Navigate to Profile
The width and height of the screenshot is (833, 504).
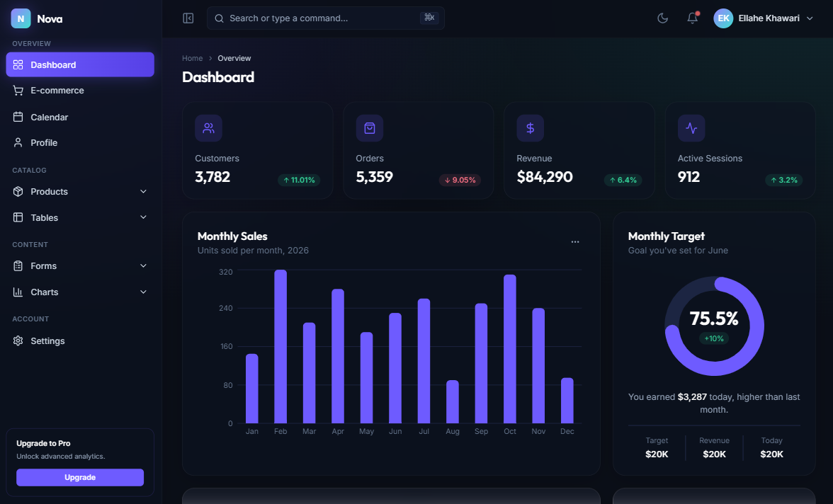(80, 142)
